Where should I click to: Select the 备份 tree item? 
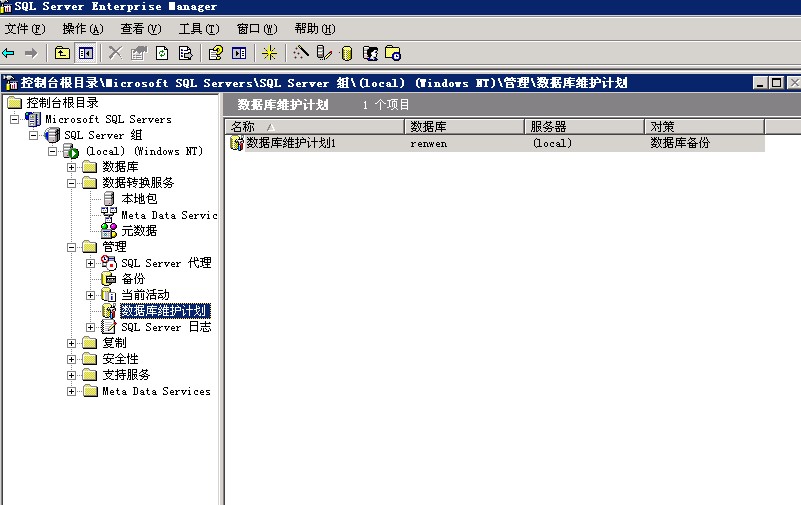(133, 279)
